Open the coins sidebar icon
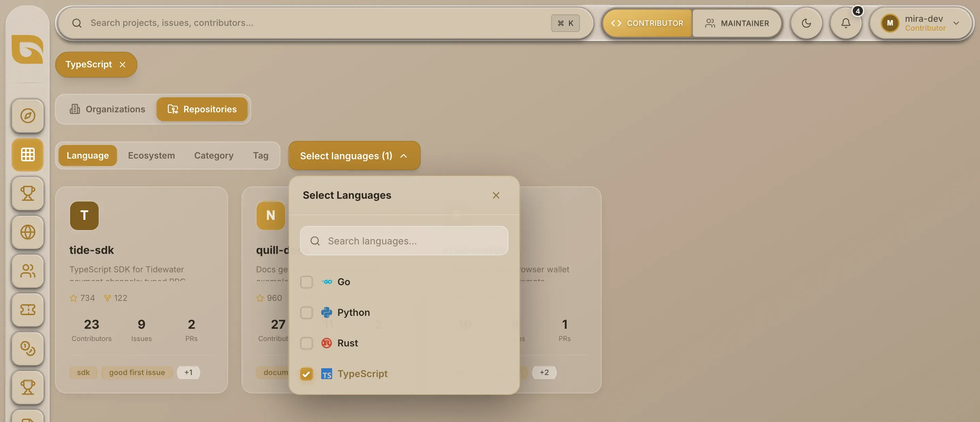980x422 pixels. pyautogui.click(x=28, y=348)
